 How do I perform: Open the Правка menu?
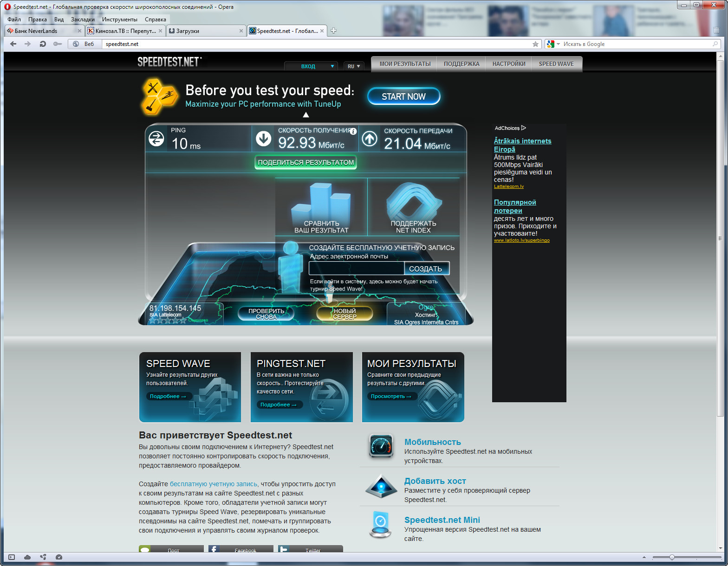point(38,19)
